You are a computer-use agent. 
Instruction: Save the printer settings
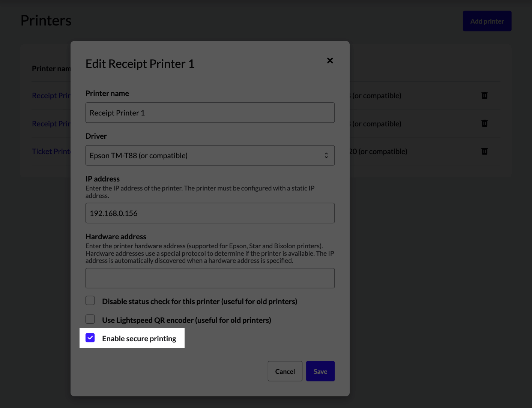[320, 371]
